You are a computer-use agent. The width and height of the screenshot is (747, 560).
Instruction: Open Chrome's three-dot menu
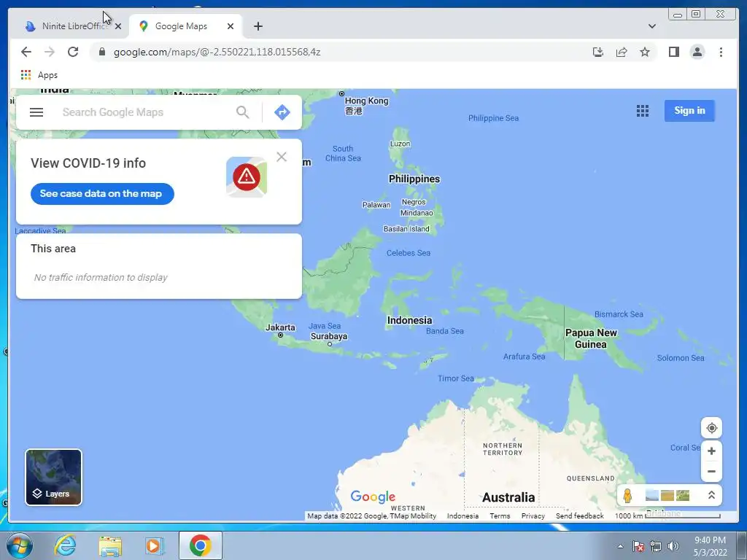(721, 52)
